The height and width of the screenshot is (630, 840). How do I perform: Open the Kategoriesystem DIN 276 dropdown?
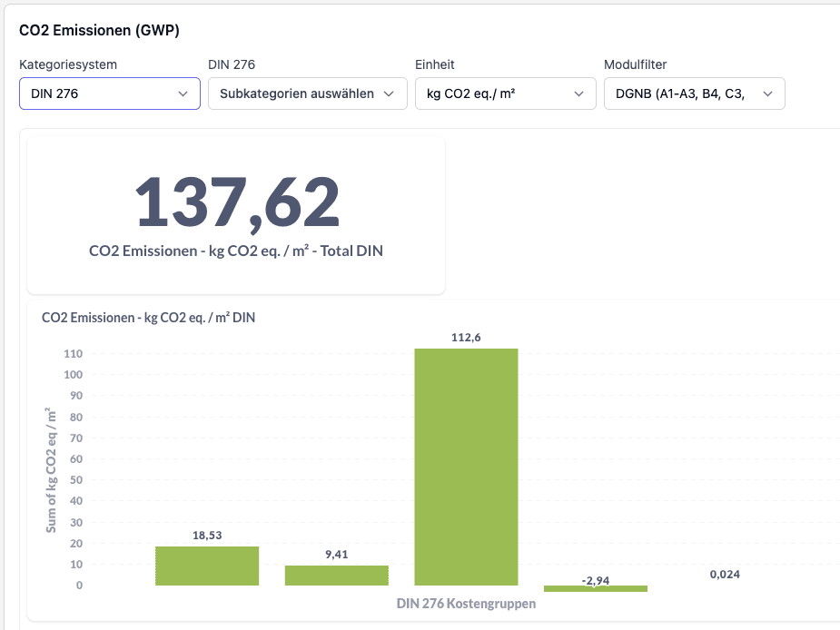110,94
